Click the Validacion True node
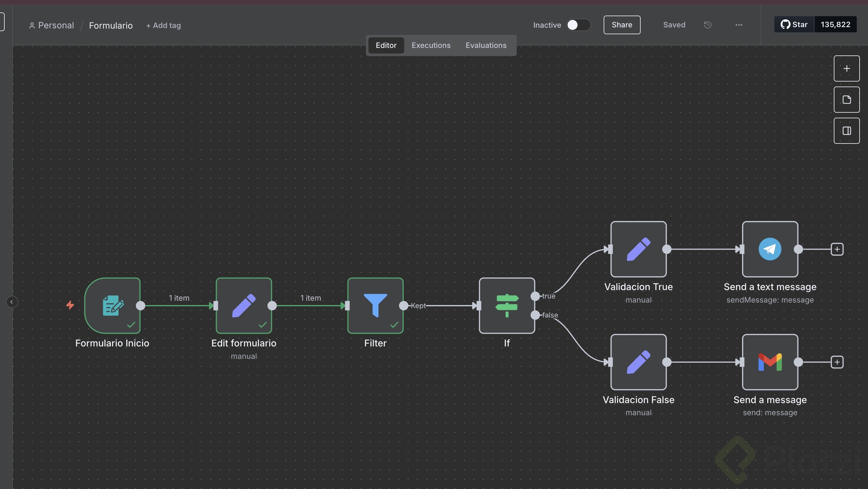The image size is (868, 489). tap(638, 249)
